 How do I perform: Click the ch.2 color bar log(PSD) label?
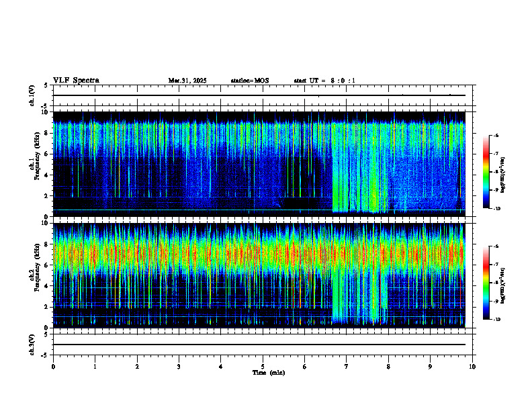(x=503, y=285)
